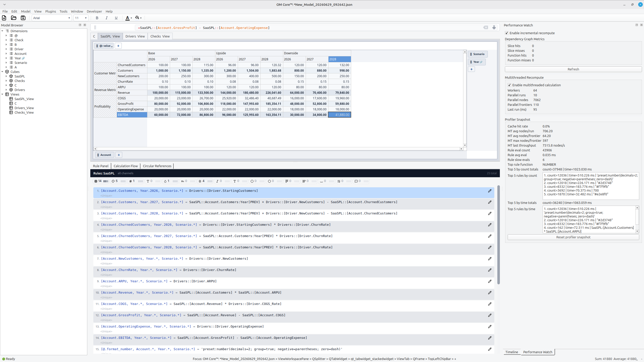Click the formula bar apply-down arrow
Screen dimensions: 644x362
tap(494, 27)
